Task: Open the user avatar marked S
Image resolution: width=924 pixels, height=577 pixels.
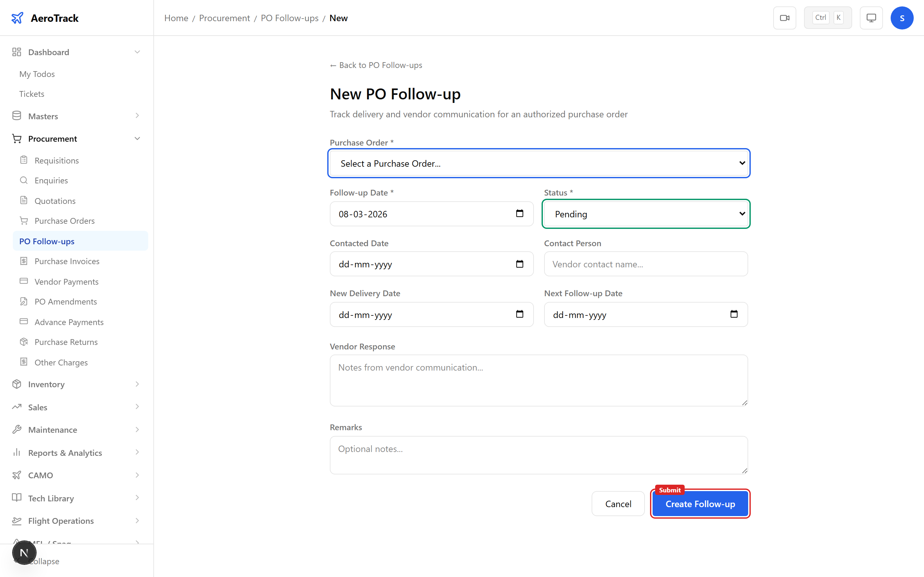Action: click(902, 18)
